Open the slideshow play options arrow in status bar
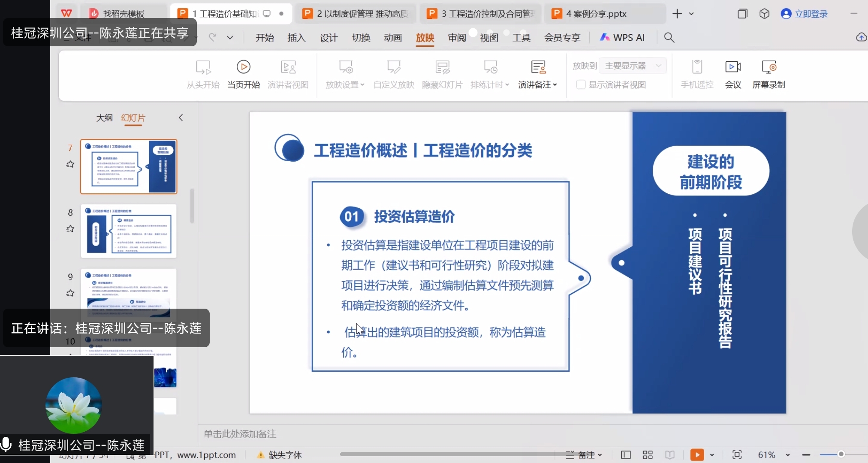868x463 pixels. click(712, 455)
